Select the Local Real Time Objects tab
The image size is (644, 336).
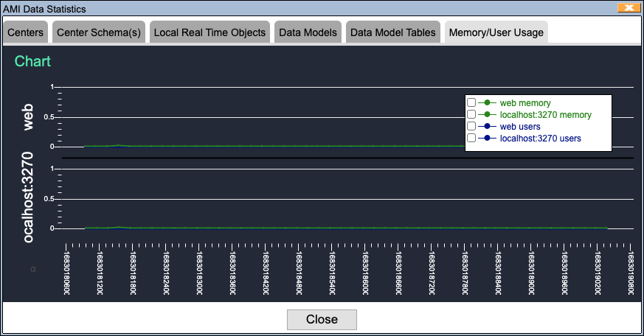(210, 32)
